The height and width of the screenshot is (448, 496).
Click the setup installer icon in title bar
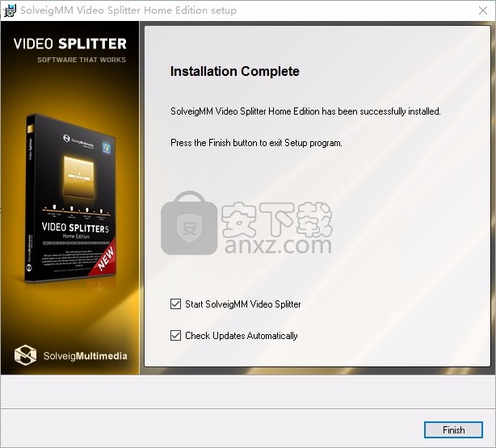pos(10,10)
